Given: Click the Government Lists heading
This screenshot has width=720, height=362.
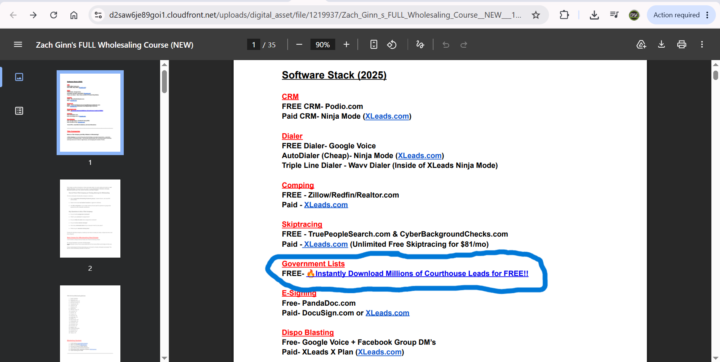Looking at the screenshot, I should [x=313, y=264].
